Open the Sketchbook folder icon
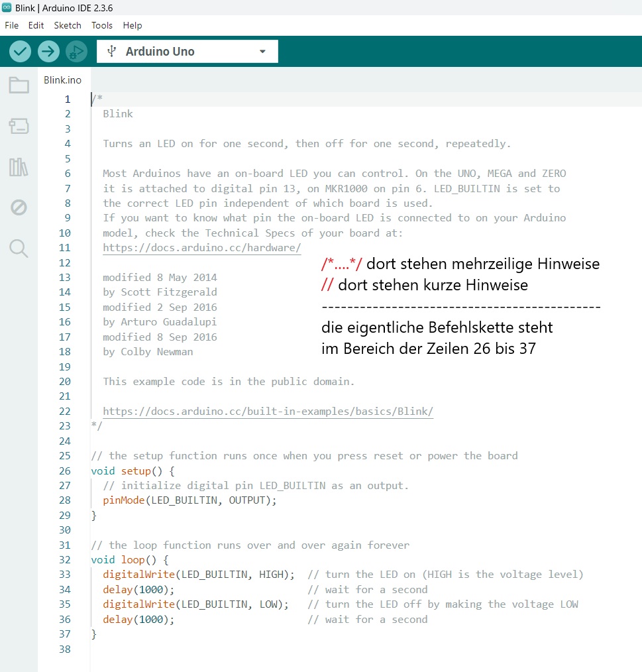Screen dimensions: 642x672 19,85
